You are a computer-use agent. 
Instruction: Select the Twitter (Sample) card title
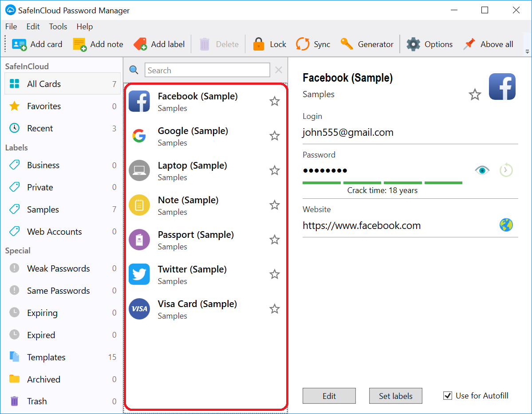tap(192, 269)
